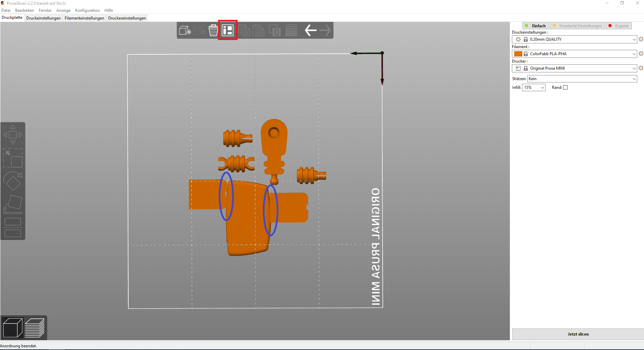Screen dimensions: 644x350
Task: Click the gear icon beside Druckeinstellungen dropdown
Action: tap(641, 39)
